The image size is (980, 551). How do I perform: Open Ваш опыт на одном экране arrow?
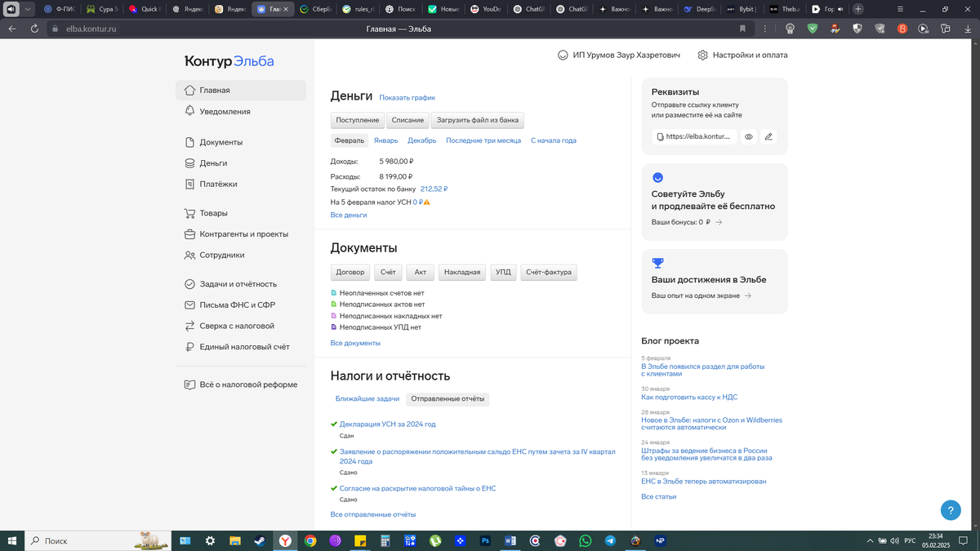click(748, 295)
